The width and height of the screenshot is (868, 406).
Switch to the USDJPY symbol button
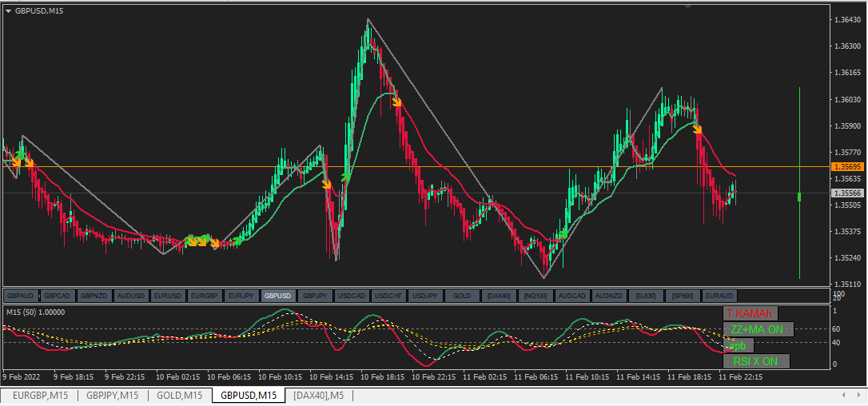[425, 296]
